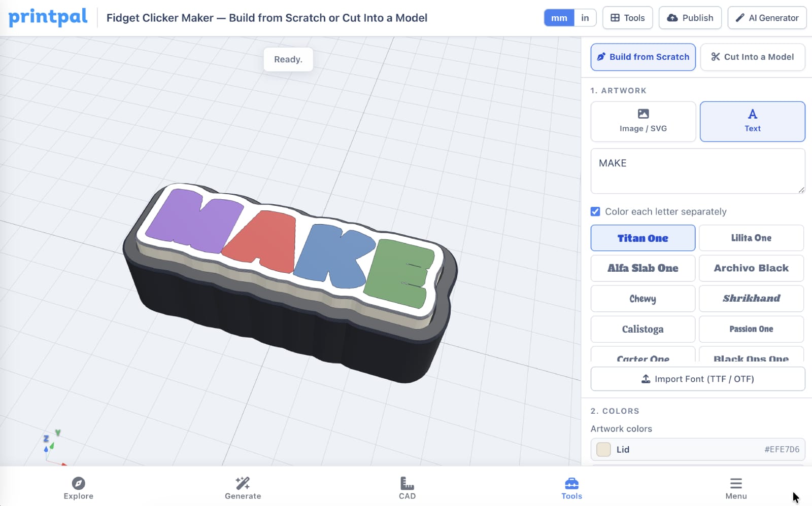812x506 pixels.
Task: Open the hamburger Menu icon
Action: tap(736, 483)
